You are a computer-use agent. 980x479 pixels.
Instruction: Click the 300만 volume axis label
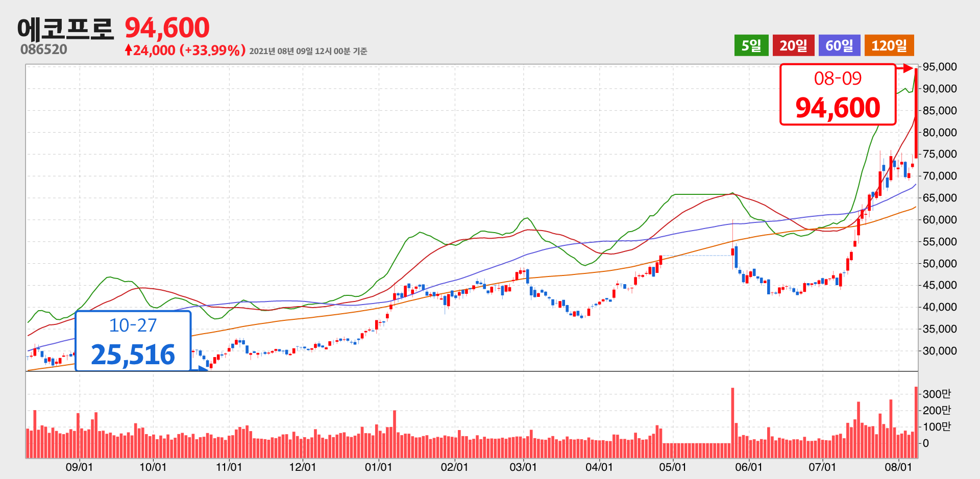(937, 394)
